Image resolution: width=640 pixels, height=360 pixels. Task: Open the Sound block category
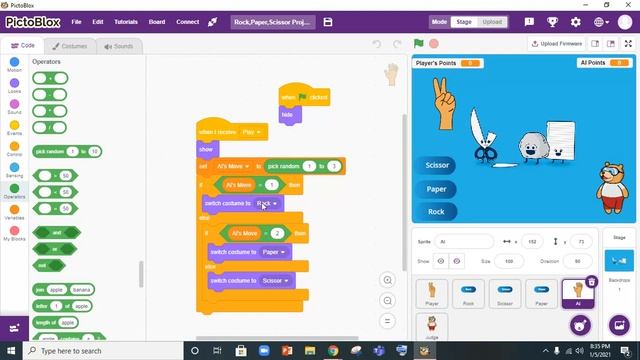coord(14,107)
